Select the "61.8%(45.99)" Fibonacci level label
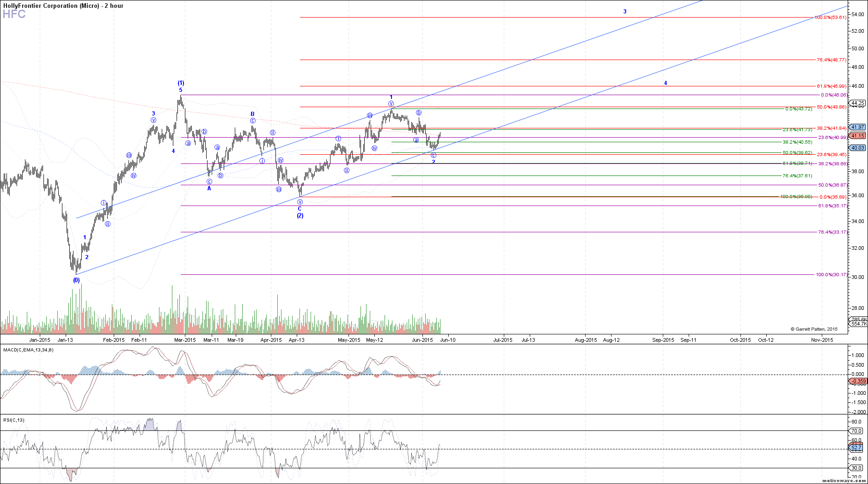Image resolution: width=868 pixels, height=484 pixels. pos(831,86)
